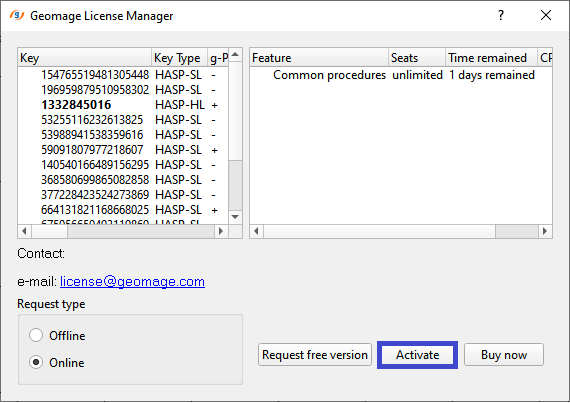The image size is (570, 403).
Task: Select the HASP-HL key 1332845016
Action: pos(76,105)
